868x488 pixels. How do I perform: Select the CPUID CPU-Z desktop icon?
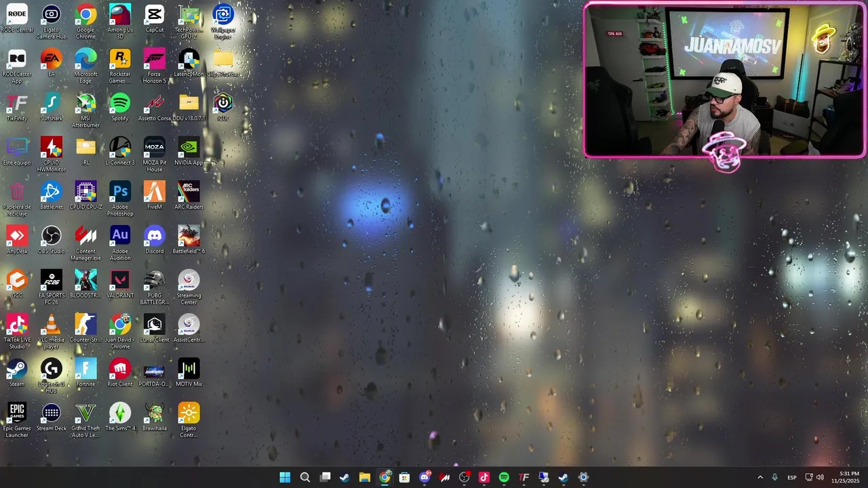click(85, 196)
